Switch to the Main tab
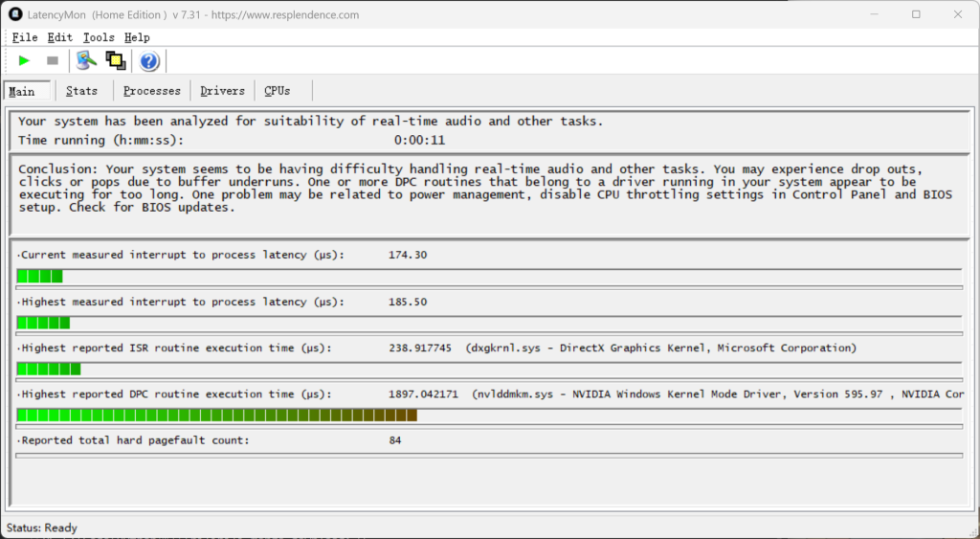The height and width of the screenshot is (539, 980). point(22,91)
